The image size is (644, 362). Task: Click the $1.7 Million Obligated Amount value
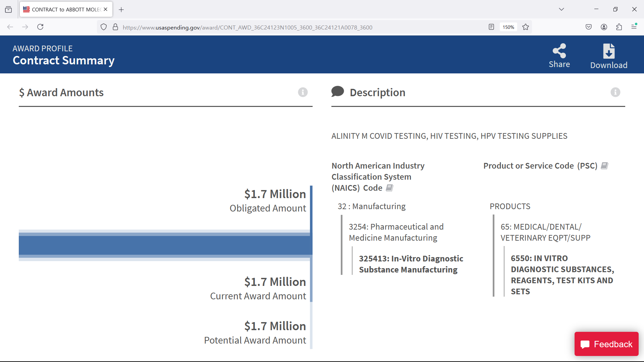(x=275, y=194)
